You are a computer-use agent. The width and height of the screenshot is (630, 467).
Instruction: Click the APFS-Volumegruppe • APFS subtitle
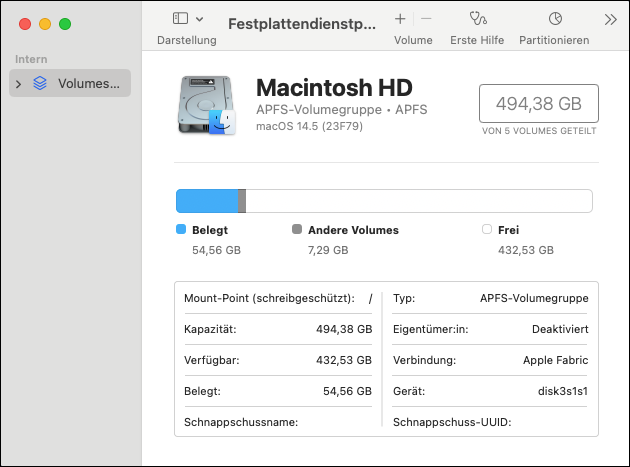(342, 109)
